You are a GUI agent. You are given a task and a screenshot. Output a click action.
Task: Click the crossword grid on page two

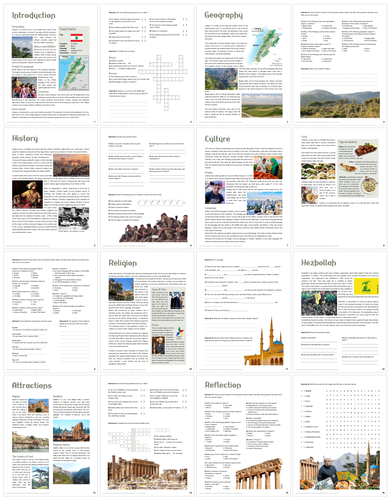(161, 82)
